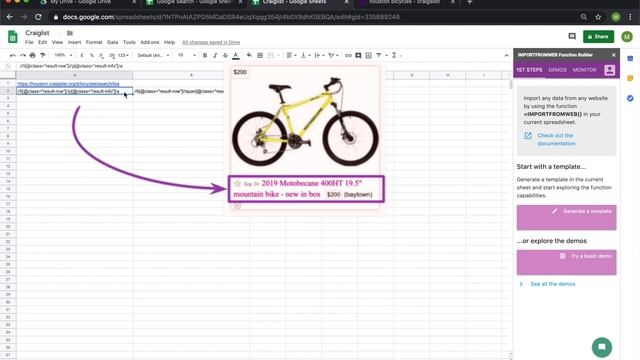The height and width of the screenshot is (360, 640).
Task: Open the Tools menu
Action: [129, 42]
